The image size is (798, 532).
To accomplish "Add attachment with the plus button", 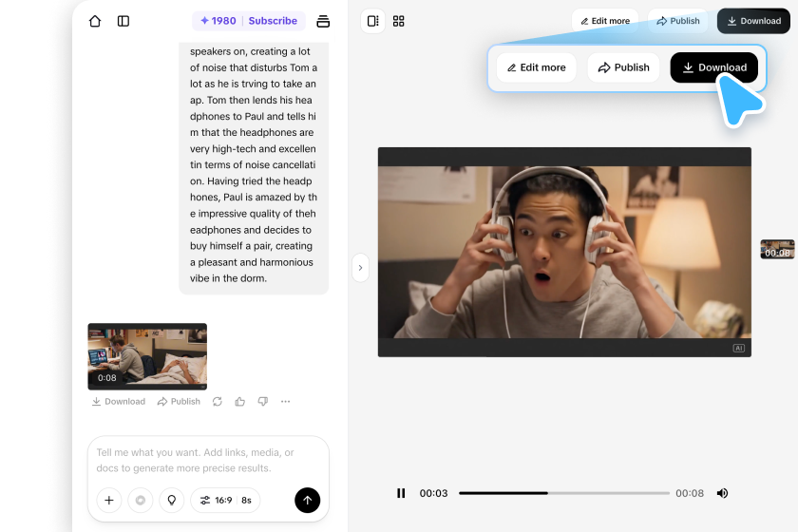I will (x=109, y=500).
